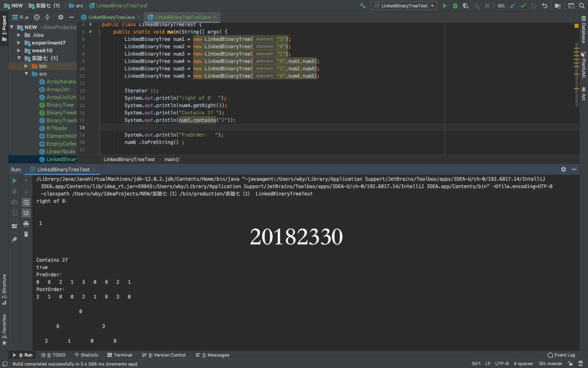Open the 9: Version Control tool window
Image resolution: width=588 pixels, height=368 pixels.
click(x=164, y=355)
